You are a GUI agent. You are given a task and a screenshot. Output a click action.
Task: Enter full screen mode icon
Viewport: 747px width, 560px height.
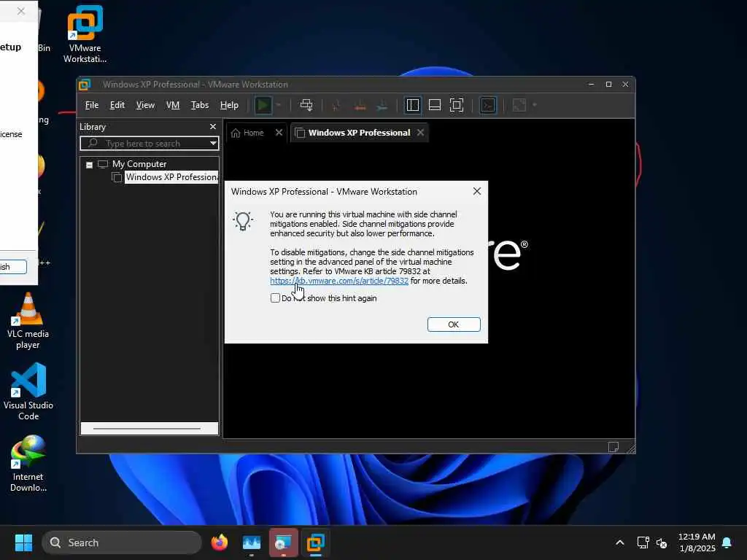(457, 105)
